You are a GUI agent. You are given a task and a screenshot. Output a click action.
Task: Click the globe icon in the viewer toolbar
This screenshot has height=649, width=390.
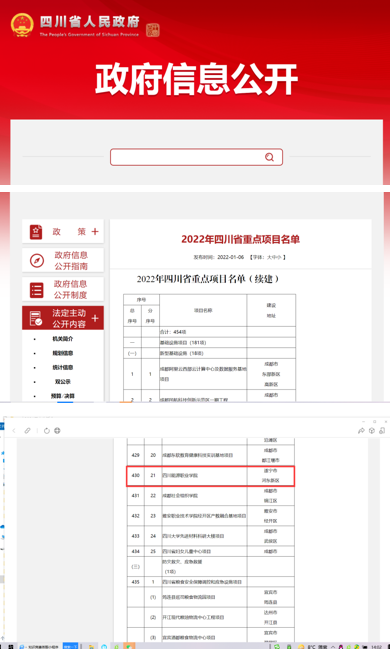click(x=58, y=430)
